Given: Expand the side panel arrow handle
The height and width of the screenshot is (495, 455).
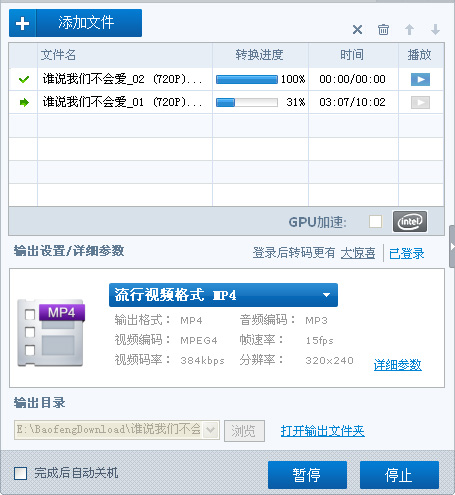Looking at the screenshot, I should [452, 247].
